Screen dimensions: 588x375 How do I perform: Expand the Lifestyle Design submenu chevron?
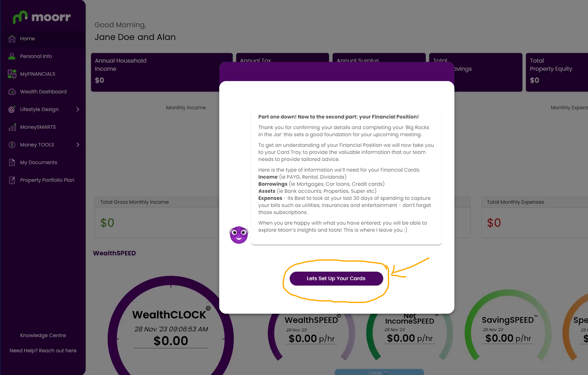coord(78,109)
